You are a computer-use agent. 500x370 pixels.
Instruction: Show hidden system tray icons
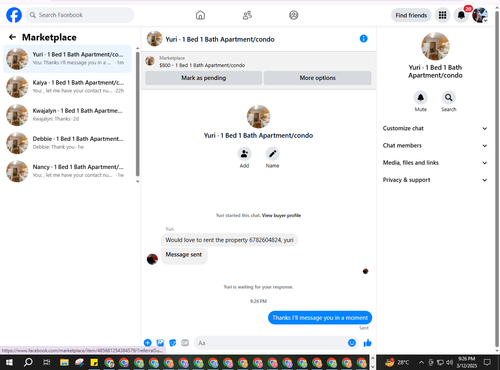pos(421,362)
